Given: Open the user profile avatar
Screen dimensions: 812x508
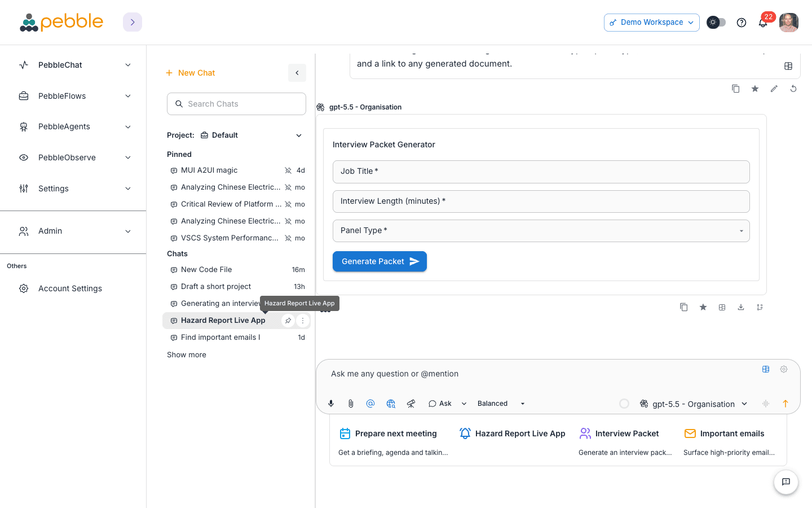Looking at the screenshot, I should tap(789, 23).
